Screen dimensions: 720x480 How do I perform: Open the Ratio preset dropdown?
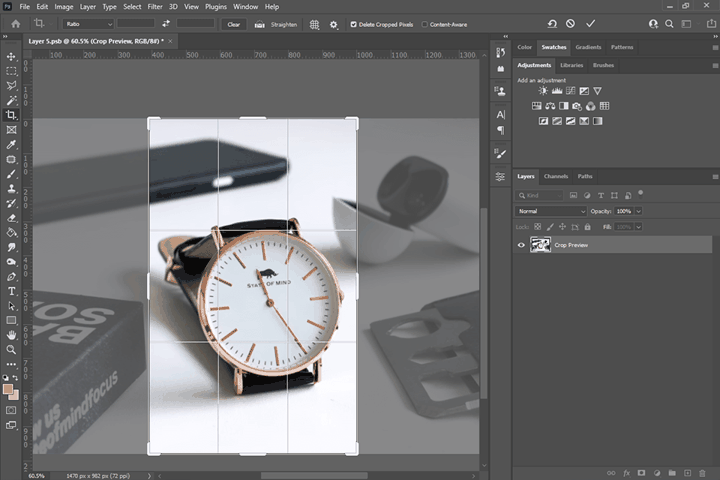(x=88, y=24)
